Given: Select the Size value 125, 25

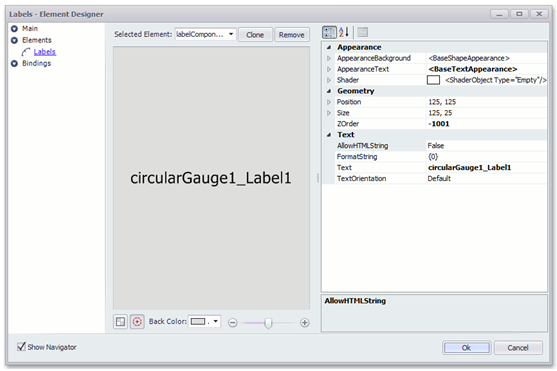Looking at the screenshot, I should click(440, 113).
